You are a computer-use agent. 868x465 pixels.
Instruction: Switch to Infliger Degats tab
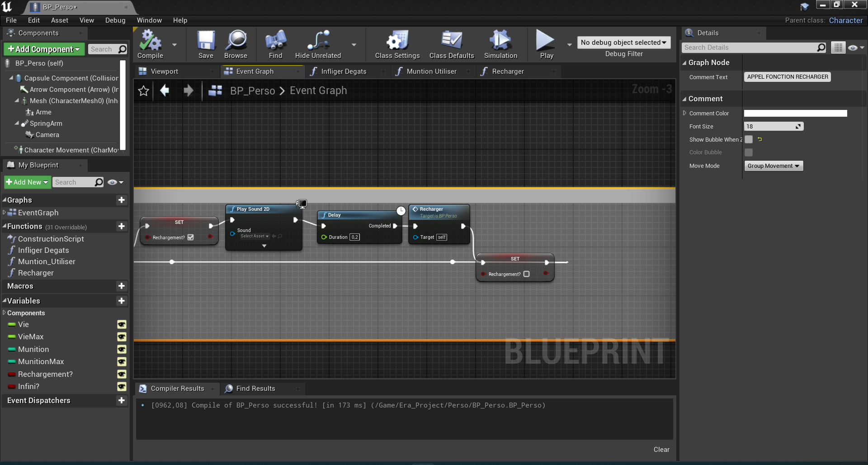[344, 71]
